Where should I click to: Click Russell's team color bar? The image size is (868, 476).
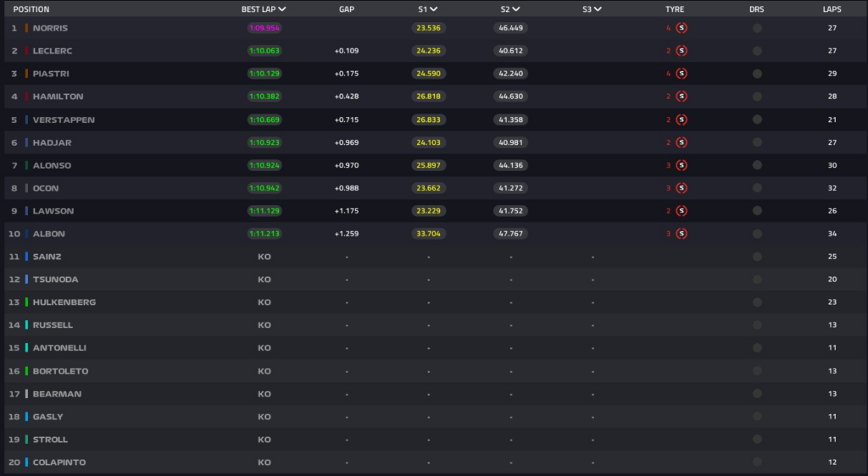pos(27,325)
